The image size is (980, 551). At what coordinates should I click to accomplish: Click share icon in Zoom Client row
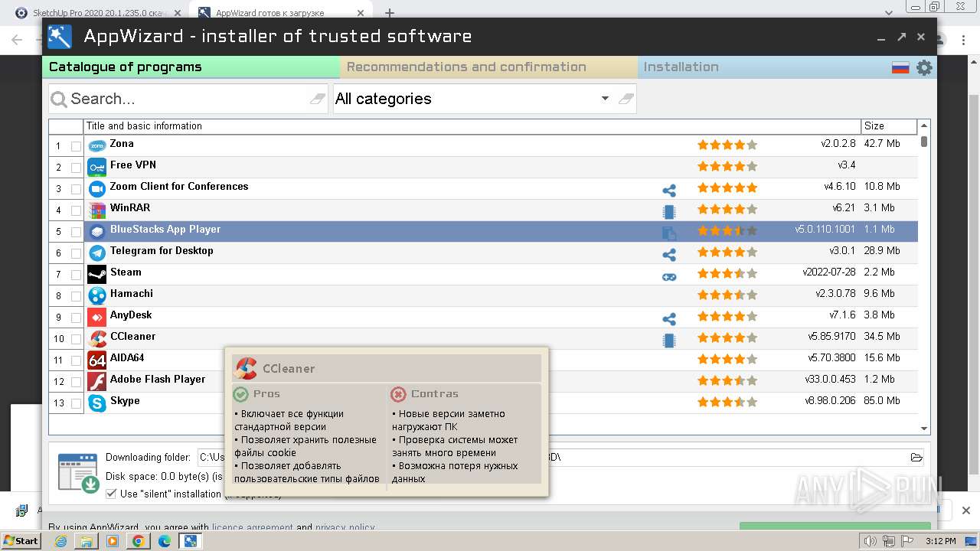click(x=669, y=191)
